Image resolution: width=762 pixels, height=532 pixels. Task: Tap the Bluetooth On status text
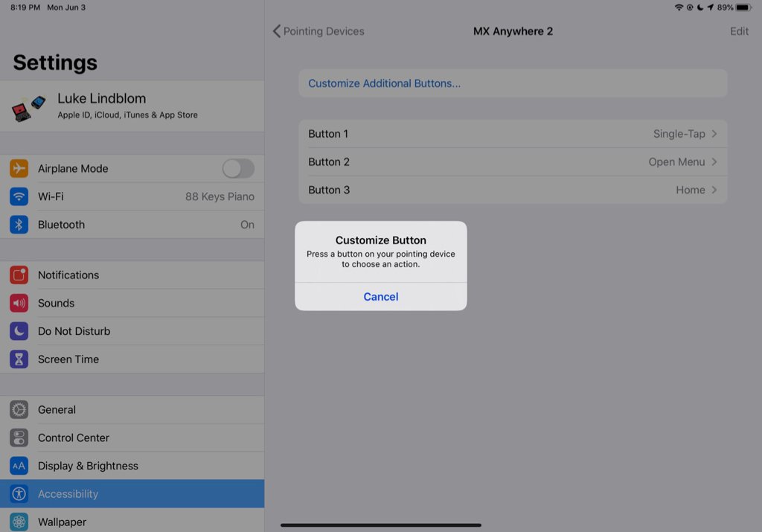[247, 225]
